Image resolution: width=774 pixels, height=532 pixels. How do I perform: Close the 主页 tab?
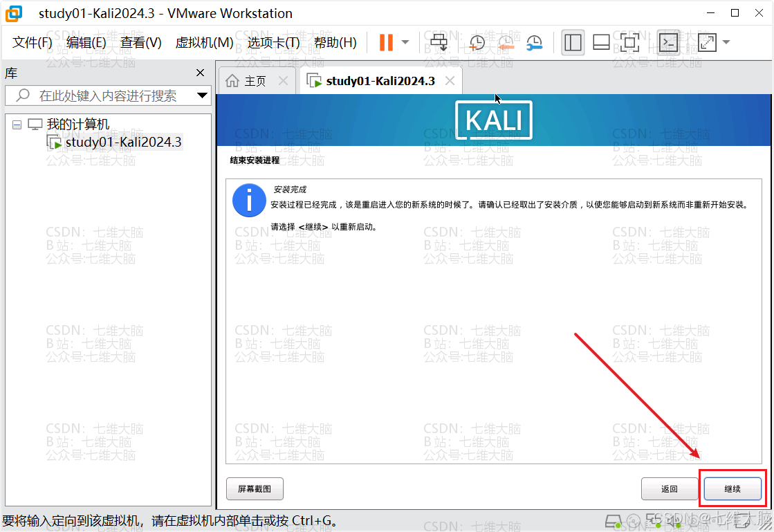(283, 81)
